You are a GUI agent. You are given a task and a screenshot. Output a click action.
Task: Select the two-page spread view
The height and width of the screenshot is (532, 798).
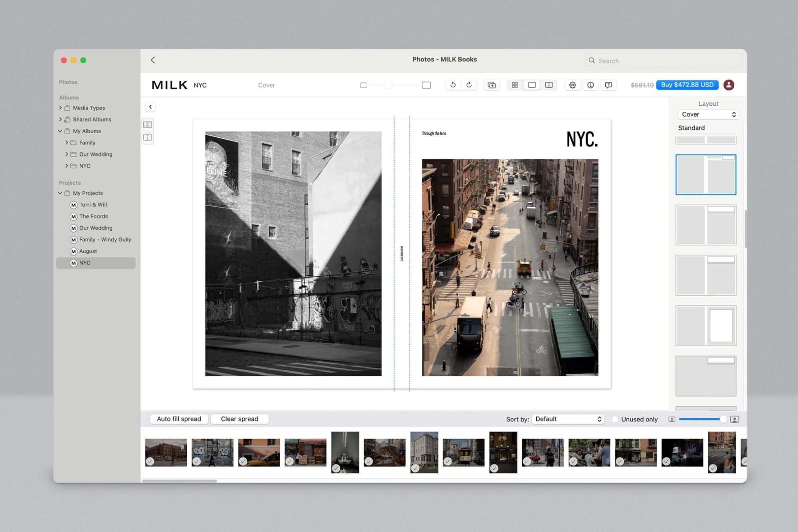coord(549,85)
